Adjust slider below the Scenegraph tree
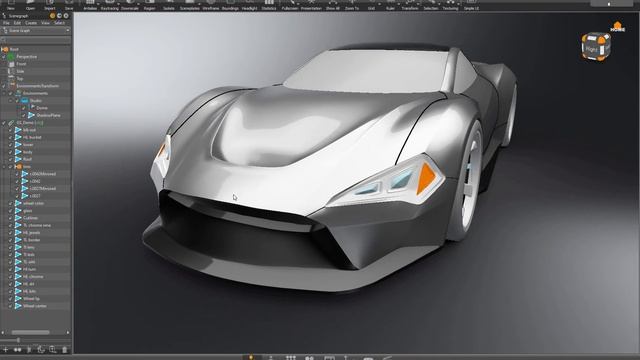 click(18, 340)
